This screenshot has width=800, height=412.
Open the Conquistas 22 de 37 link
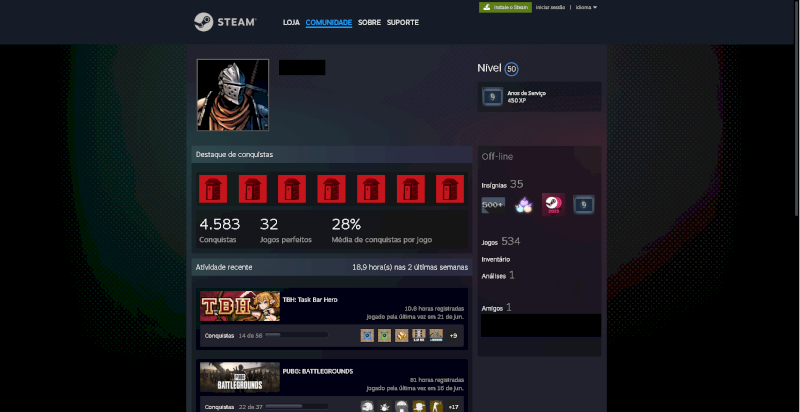233,407
